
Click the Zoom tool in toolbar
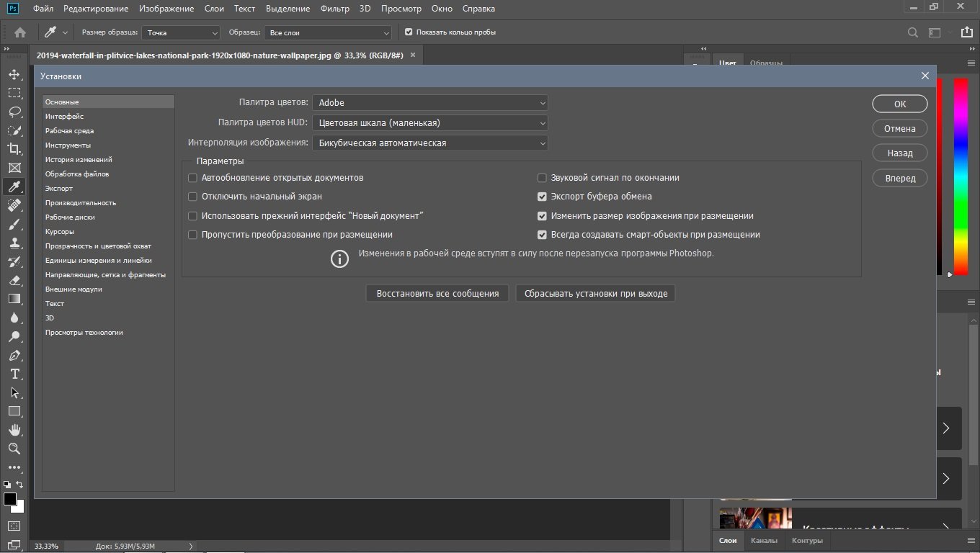pos(14,449)
